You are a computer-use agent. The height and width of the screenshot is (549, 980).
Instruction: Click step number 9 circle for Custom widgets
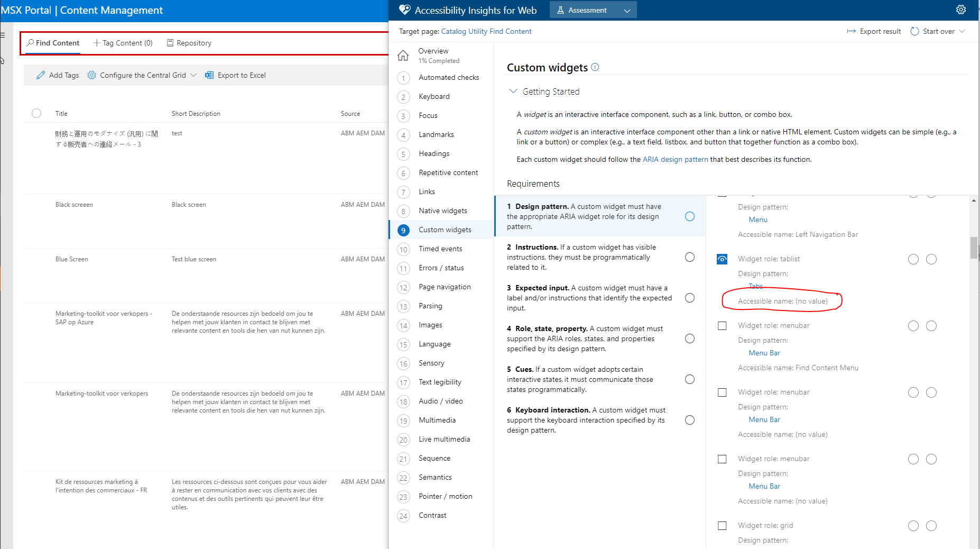403,230
